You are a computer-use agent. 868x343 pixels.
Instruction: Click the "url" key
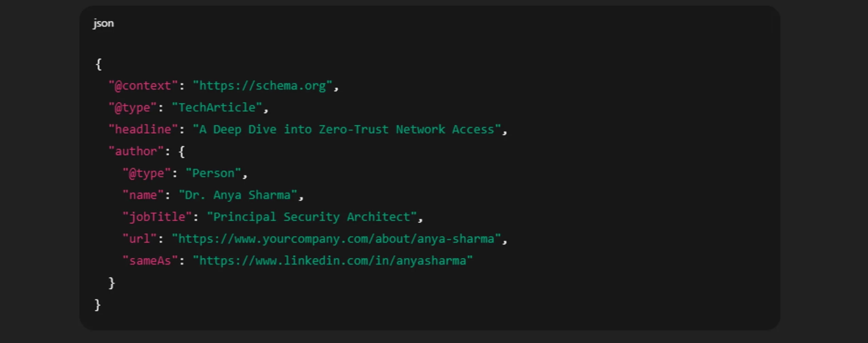140,239
